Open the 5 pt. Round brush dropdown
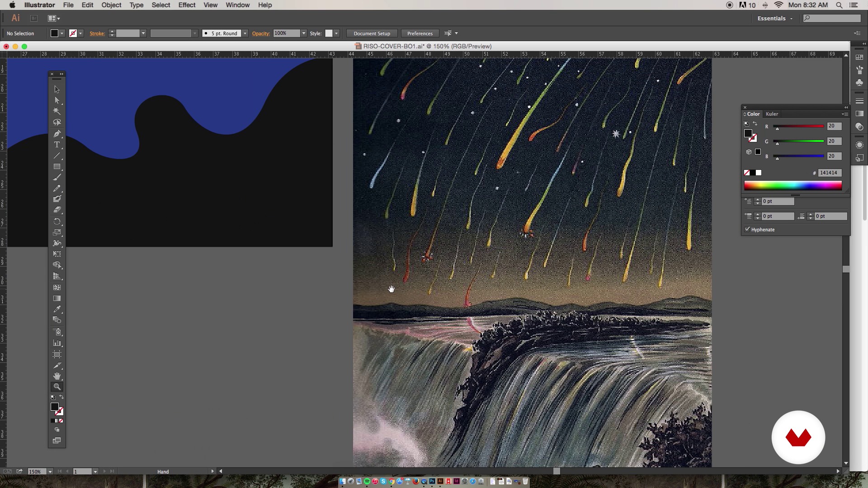This screenshot has height=488, width=868. [x=245, y=33]
